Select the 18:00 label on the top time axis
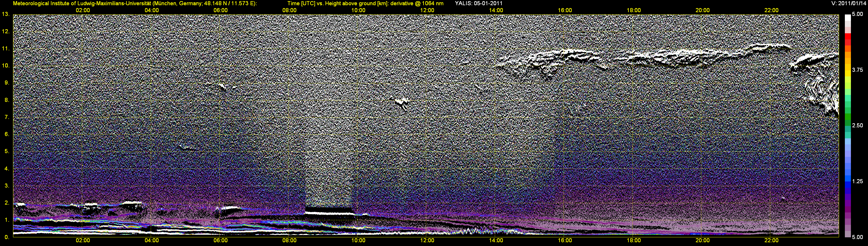Screen dimensions: 868x246 click(633, 10)
